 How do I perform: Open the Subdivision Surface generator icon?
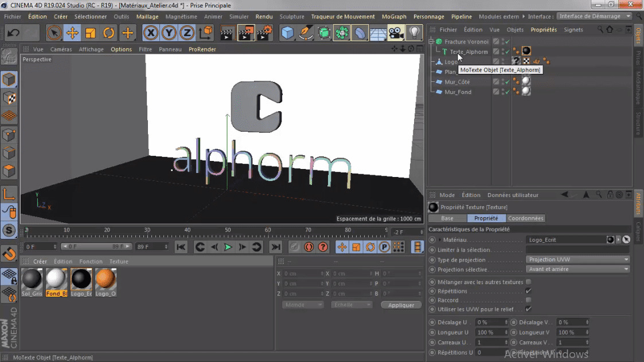(x=324, y=33)
